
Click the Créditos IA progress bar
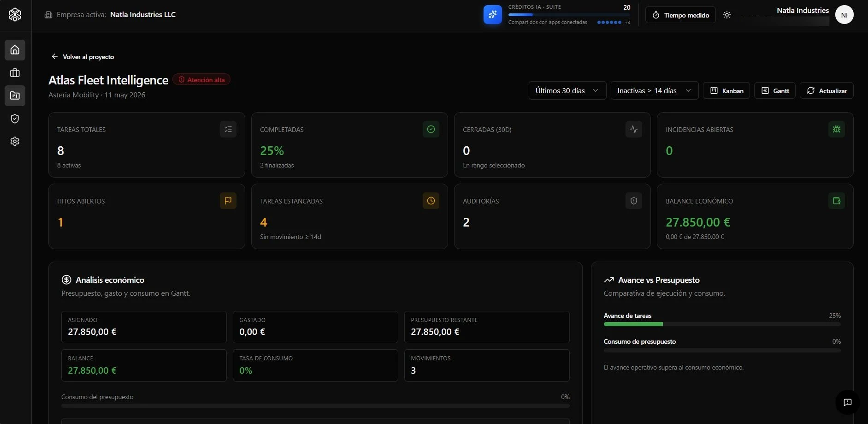[x=569, y=15]
